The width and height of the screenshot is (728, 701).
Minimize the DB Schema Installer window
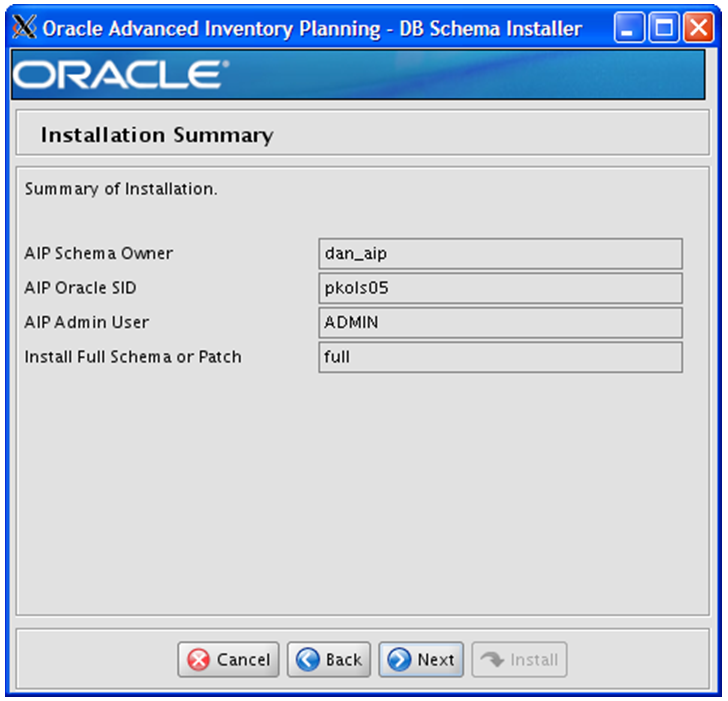point(629,28)
